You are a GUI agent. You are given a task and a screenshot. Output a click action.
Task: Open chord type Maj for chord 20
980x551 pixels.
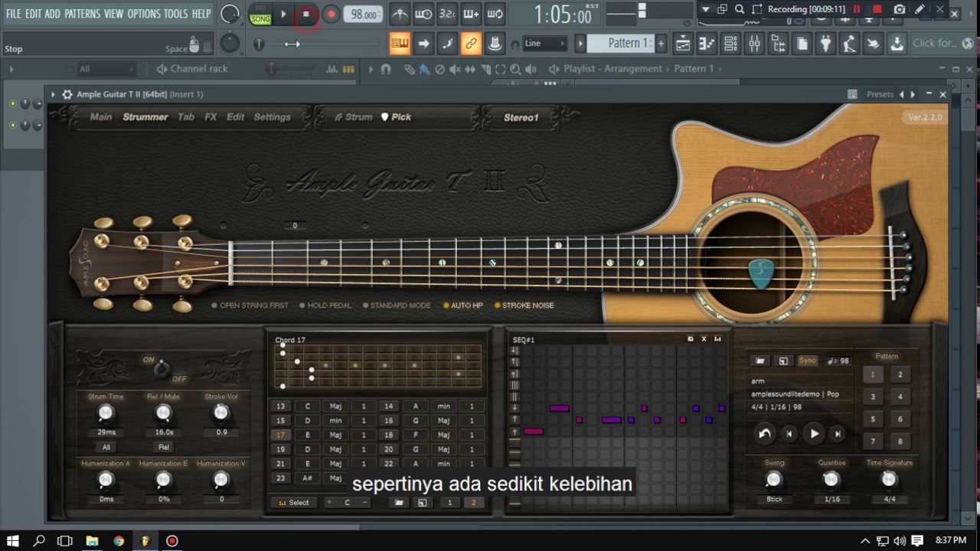pyautogui.click(x=443, y=449)
